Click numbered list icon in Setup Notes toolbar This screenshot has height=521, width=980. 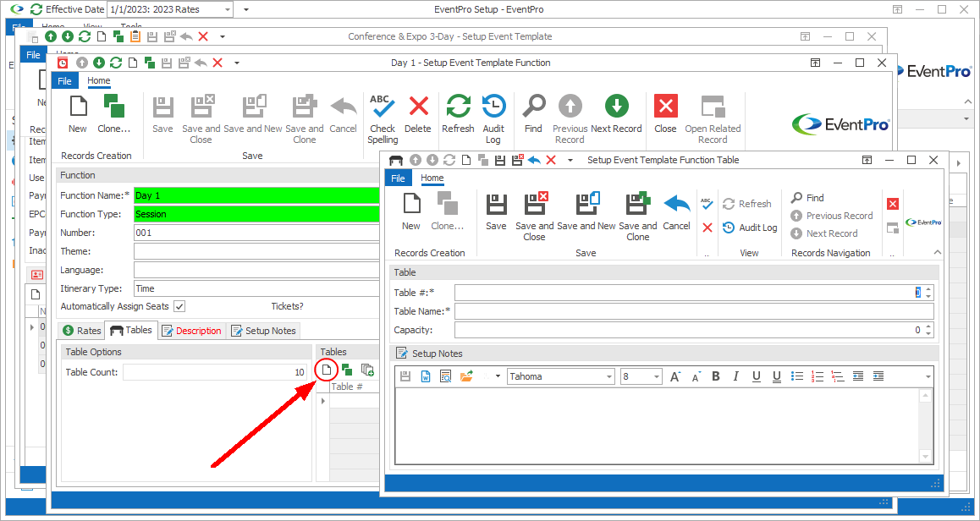coord(817,376)
